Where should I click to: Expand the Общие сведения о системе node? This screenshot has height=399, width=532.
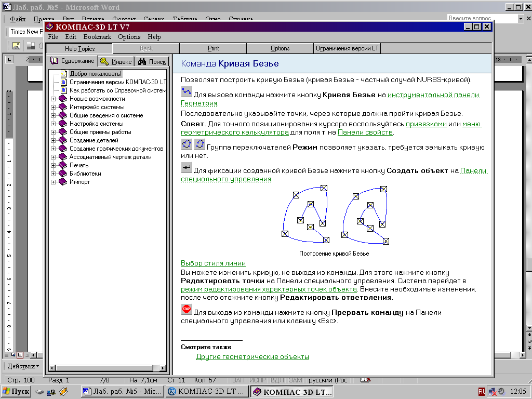54,115
